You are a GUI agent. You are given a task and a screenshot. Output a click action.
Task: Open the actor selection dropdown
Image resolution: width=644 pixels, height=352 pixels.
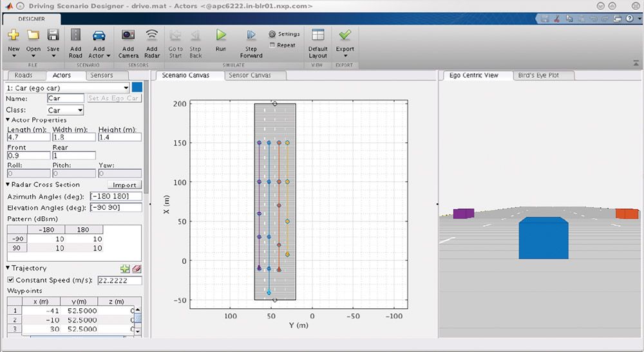126,88
